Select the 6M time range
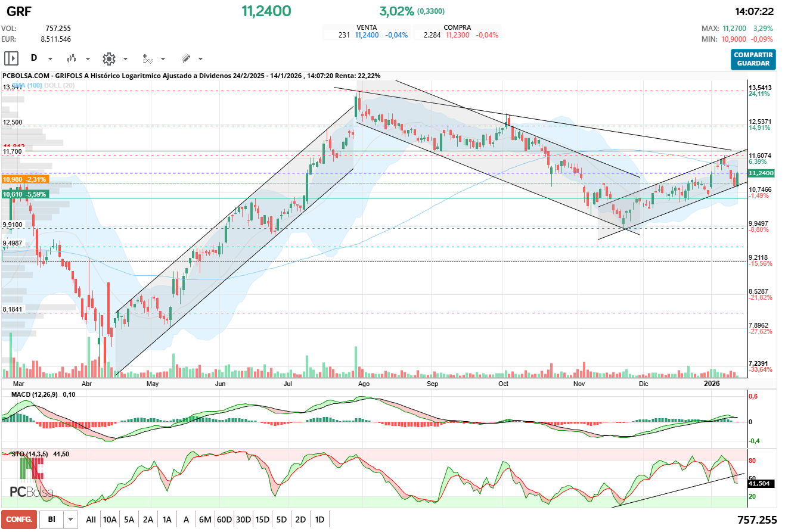The height and width of the screenshot is (532, 785). point(205,519)
